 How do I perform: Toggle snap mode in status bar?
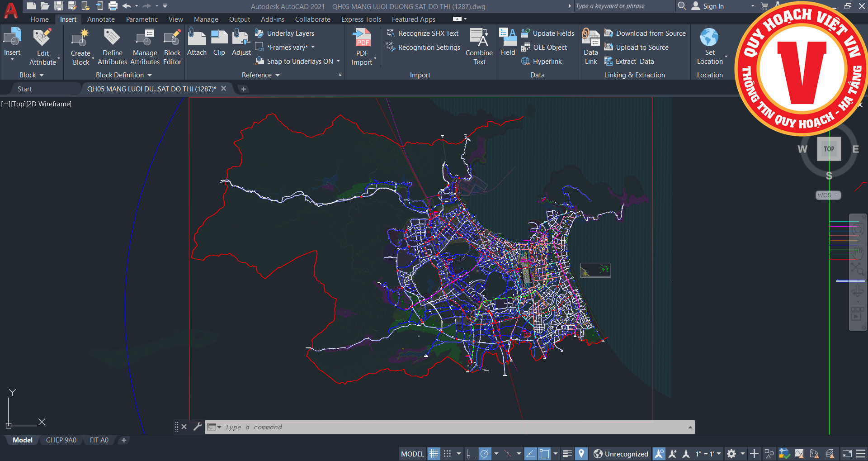click(448, 454)
